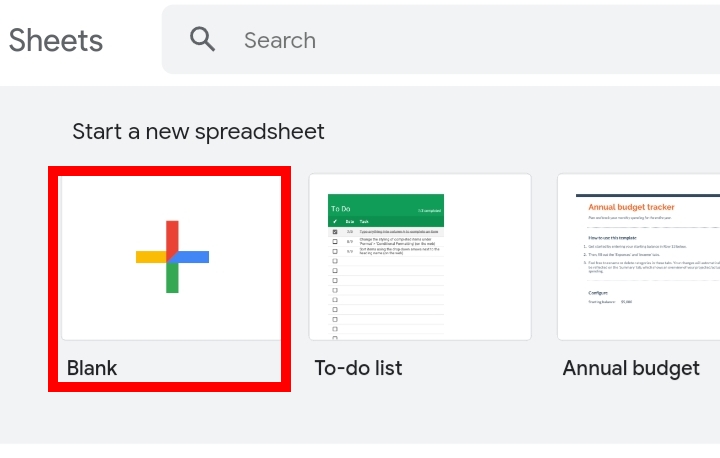Click the third checkbox in the To Do preview
This screenshot has width=720, height=458.
click(335, 251)
